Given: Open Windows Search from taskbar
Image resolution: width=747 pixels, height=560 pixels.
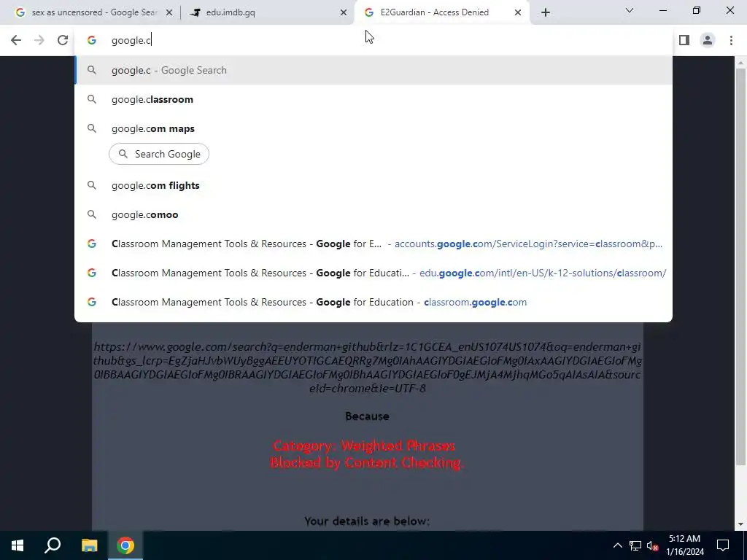Looking at the screenshot, I should pyautogui.click(x=53, y=545).
